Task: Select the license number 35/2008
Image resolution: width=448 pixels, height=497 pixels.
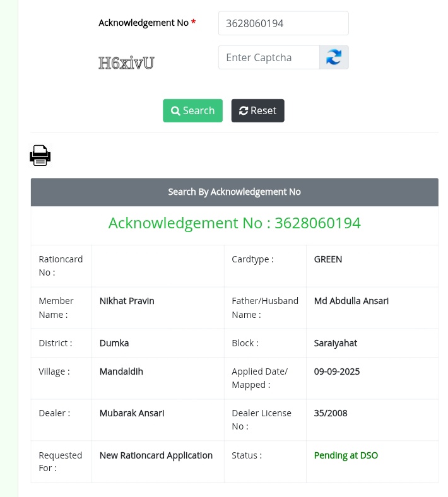Action: tap(331, 413)
